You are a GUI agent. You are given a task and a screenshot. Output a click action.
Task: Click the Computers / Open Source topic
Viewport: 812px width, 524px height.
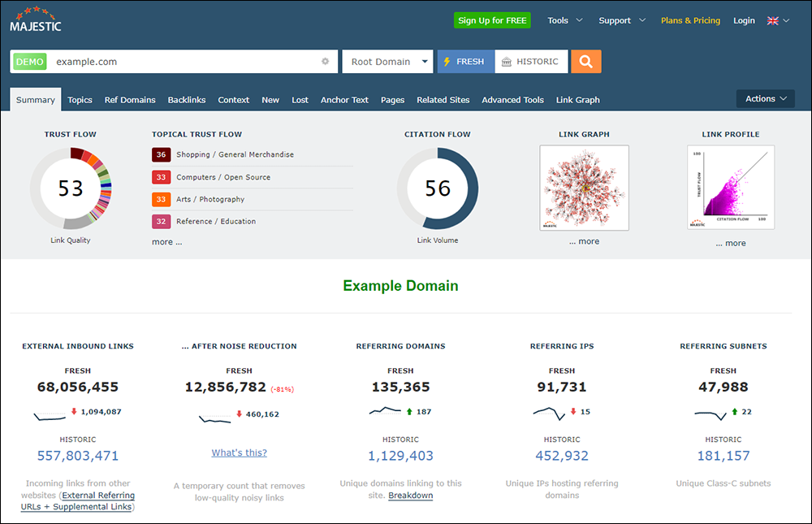tap(223, 177)
